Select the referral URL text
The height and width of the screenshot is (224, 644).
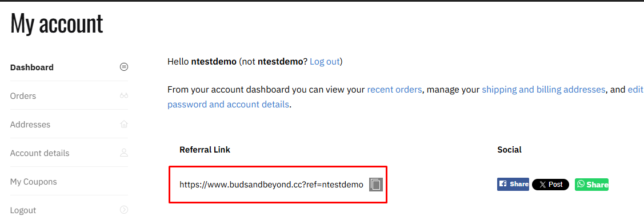pos(271,185)
